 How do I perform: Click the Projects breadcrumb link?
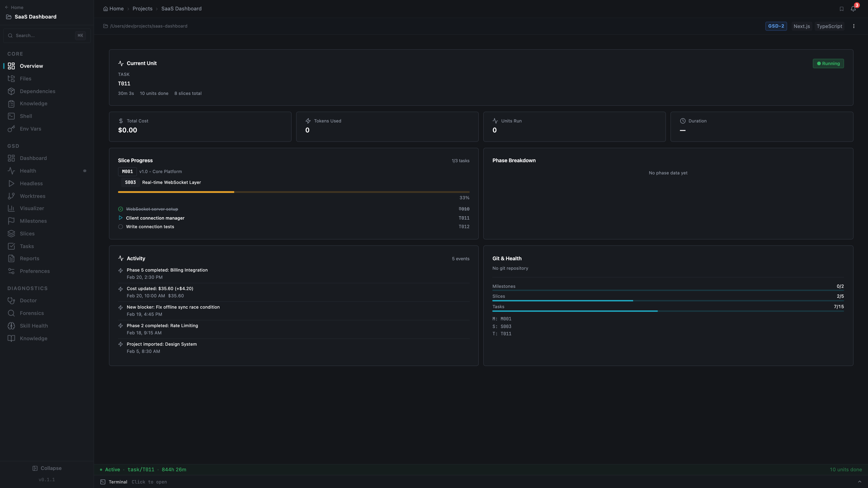pos(142,8)
